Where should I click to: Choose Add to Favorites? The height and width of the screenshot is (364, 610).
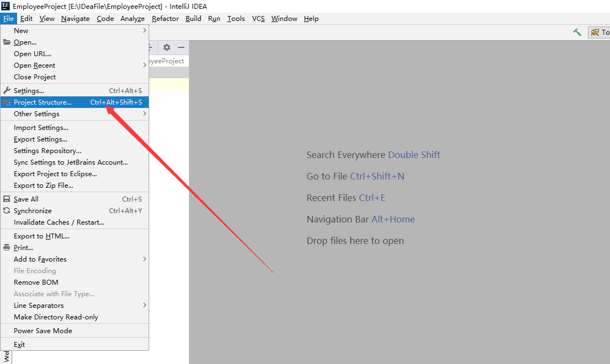75,259
